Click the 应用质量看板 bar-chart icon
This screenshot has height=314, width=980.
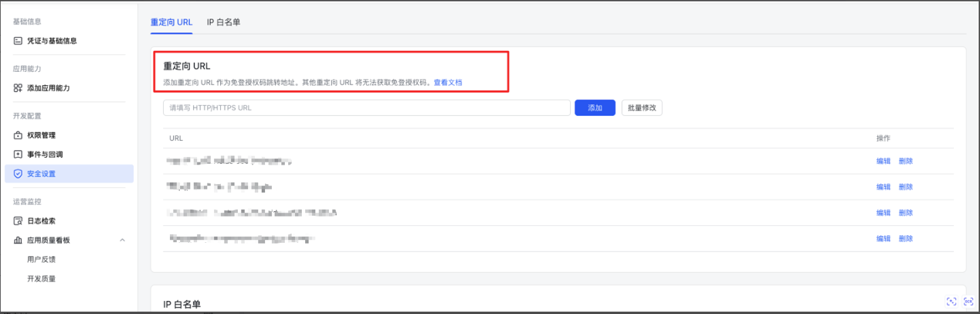(x=19, y=241)
